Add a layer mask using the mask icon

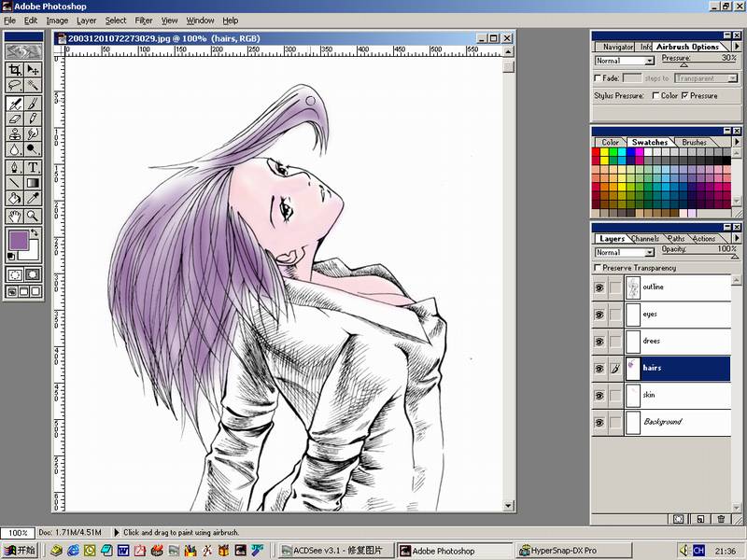pos(679,519)
